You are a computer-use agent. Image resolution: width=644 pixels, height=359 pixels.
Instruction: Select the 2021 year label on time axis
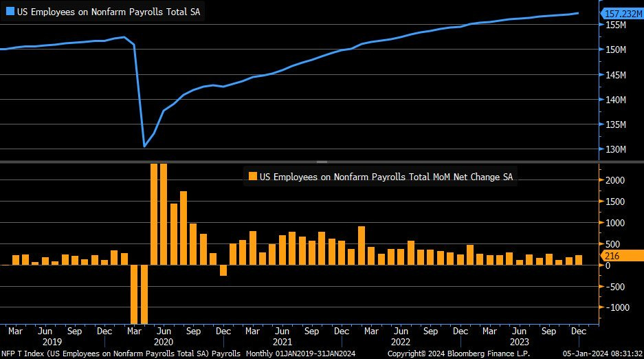pos(282,341)
